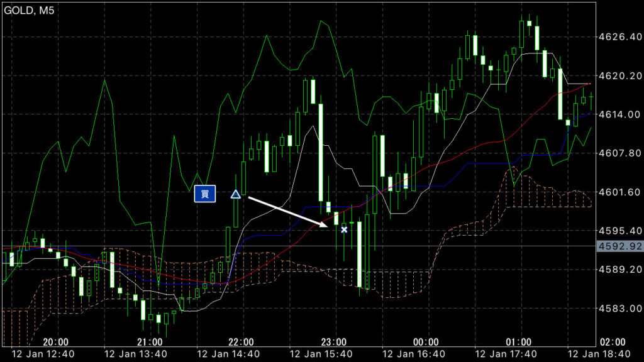Image resolution: width=644 pixels, height=362 pixels.
Task: Select the blue triangle entry marker
Action: pyautogui.click(x=235, y=194)
